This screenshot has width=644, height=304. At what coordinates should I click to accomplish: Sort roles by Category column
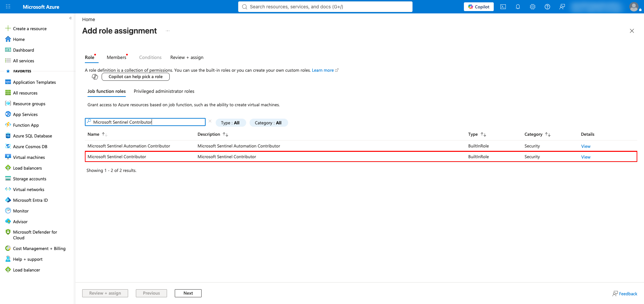[537, 134]
